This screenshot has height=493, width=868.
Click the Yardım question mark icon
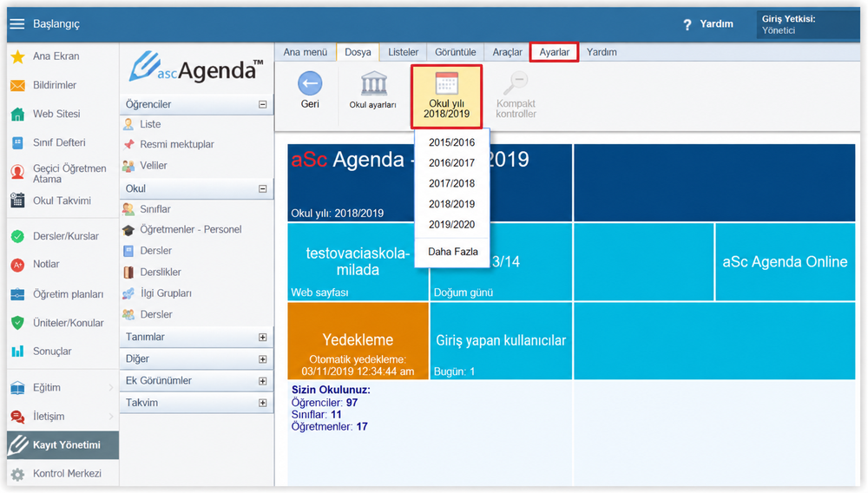point(687,24)
